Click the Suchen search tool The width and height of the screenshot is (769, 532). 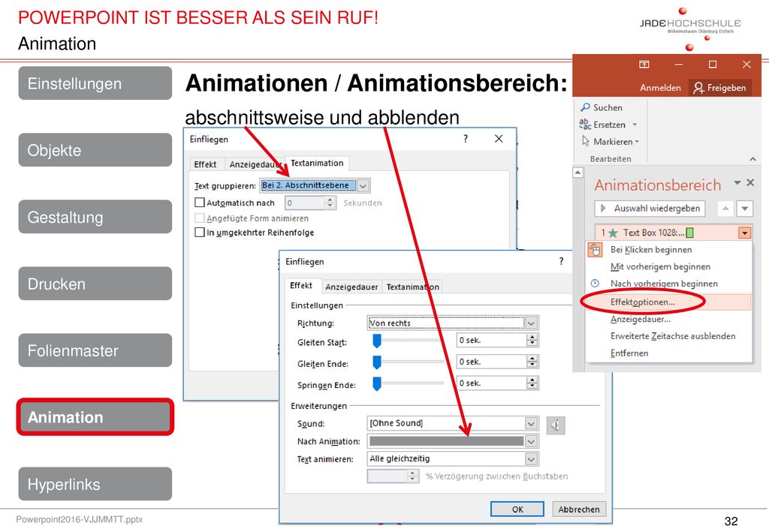tap(602, 107)
